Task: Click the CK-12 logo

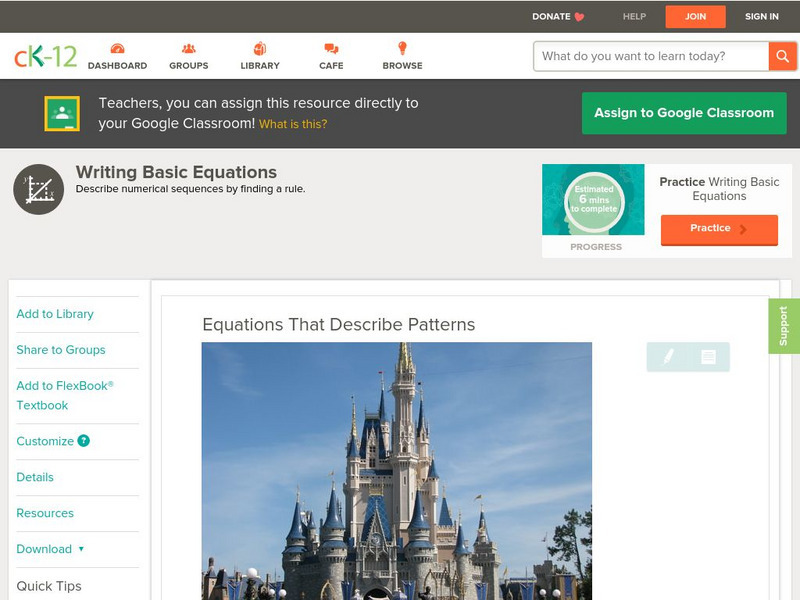Action: (45, 56)
